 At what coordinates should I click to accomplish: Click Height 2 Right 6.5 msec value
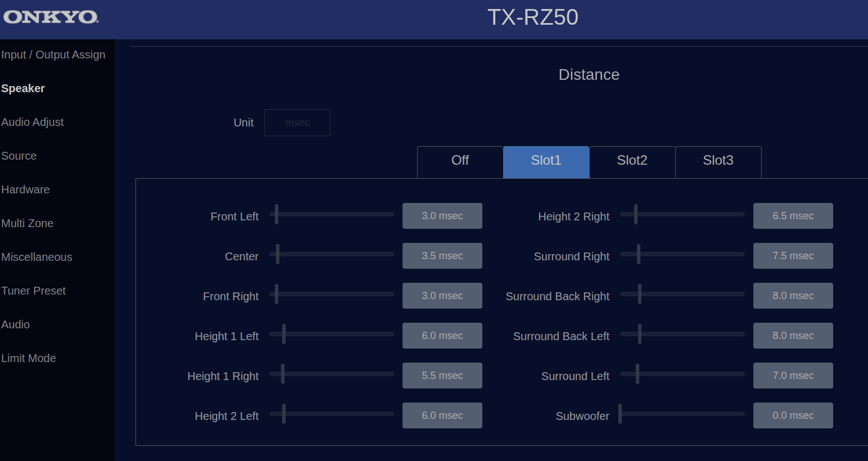click(793, 216)
